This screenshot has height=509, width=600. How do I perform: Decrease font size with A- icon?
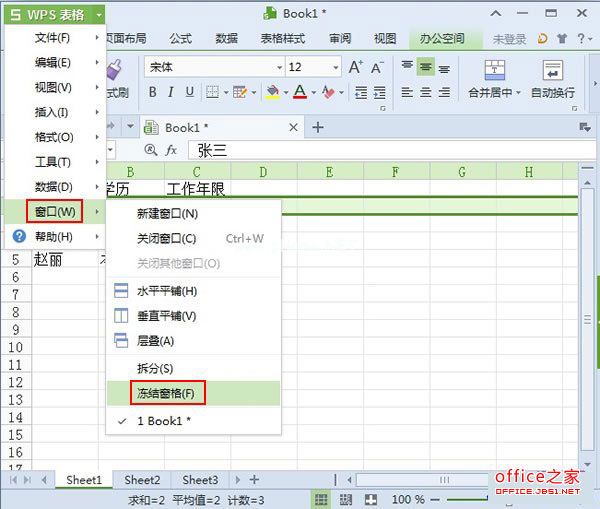pos(377,68)
